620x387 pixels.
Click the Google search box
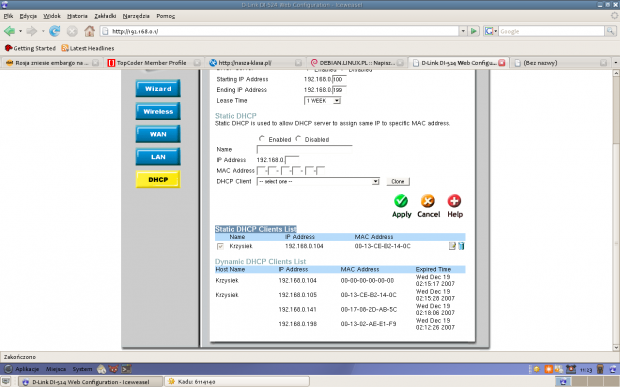pos(551,31)
